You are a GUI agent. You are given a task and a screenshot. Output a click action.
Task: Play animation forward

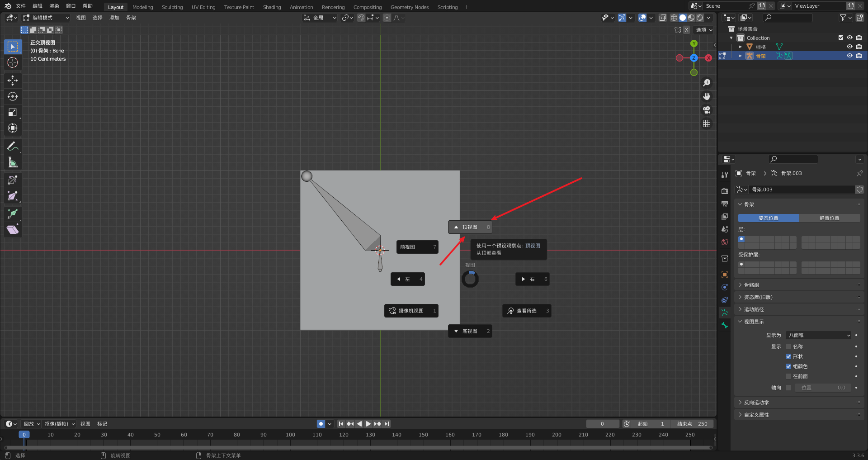coord(368,424)
